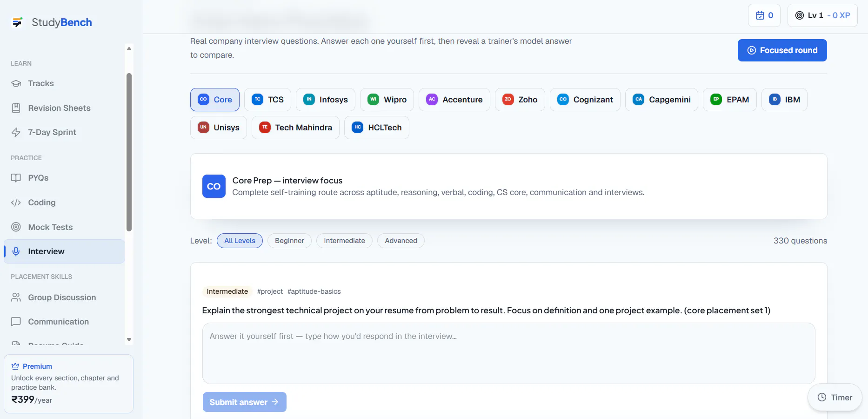Click in the answer text box
Viewport: 868px width, 419px height.
[509, 353]
